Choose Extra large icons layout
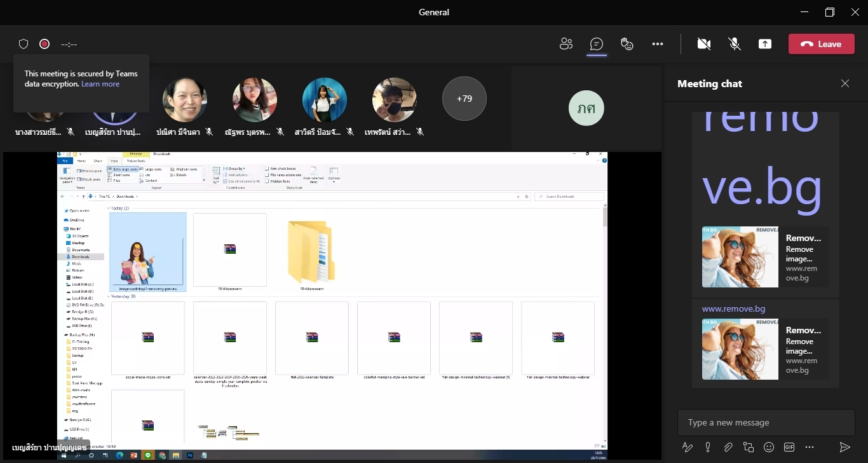This screenshot has height=463, width=868. pyautogui.click(x=123, y=169)
